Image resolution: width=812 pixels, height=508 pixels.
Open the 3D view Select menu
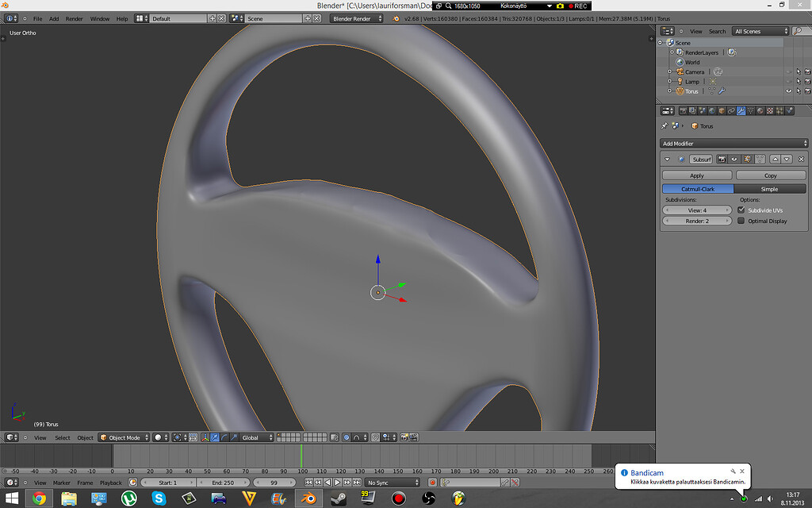point(62,437)
